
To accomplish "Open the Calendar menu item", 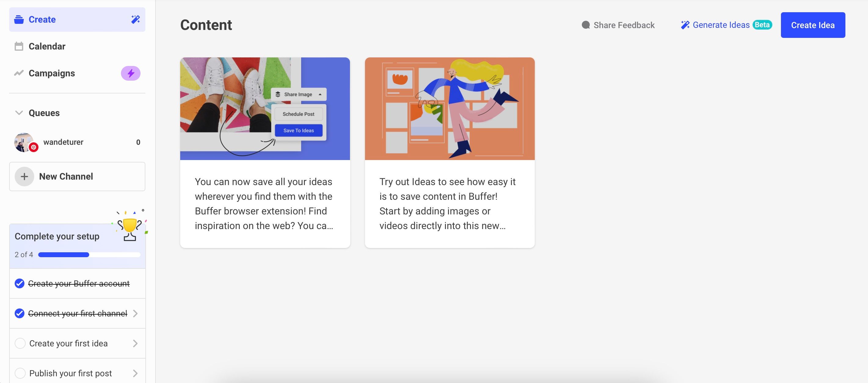I will [x=47, y=46].
